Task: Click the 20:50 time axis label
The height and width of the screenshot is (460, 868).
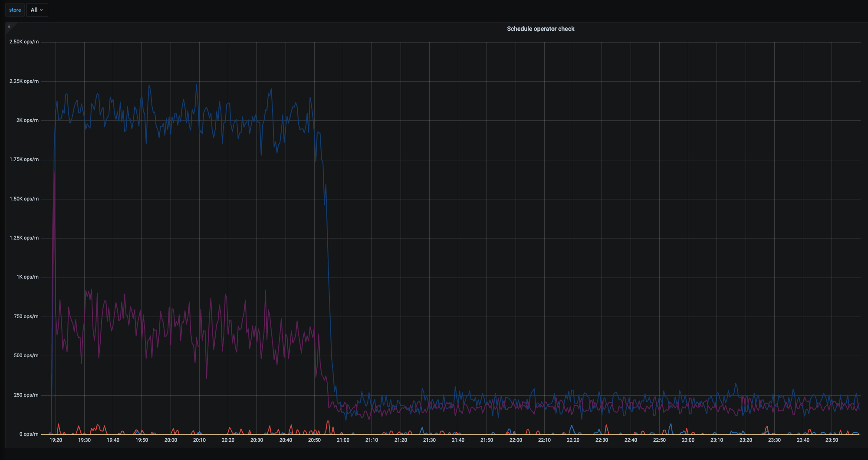Action: pos(314,440)
